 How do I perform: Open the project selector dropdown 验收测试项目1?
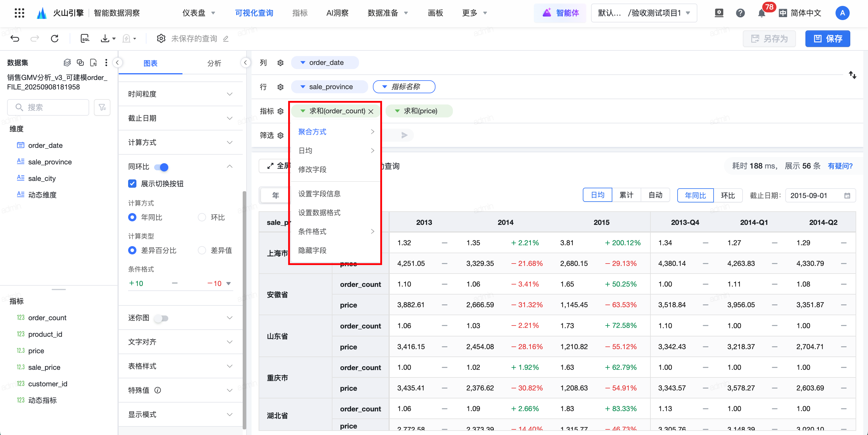pyautogui.click(x=644, y=13)
